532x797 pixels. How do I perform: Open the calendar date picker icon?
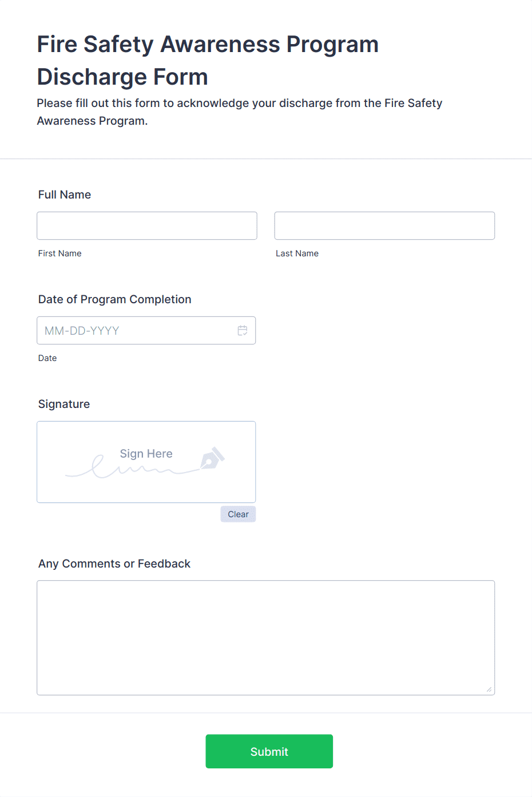tap(243, 331)
